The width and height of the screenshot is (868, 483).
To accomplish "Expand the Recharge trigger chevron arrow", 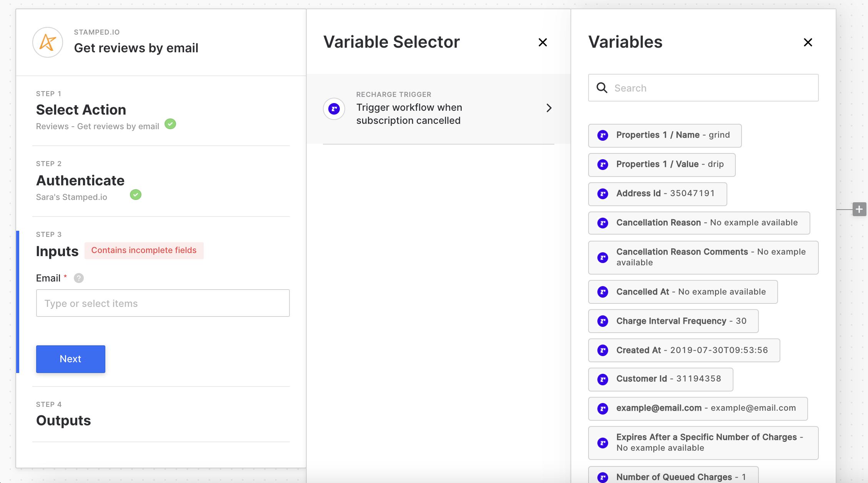I will 549,108.
